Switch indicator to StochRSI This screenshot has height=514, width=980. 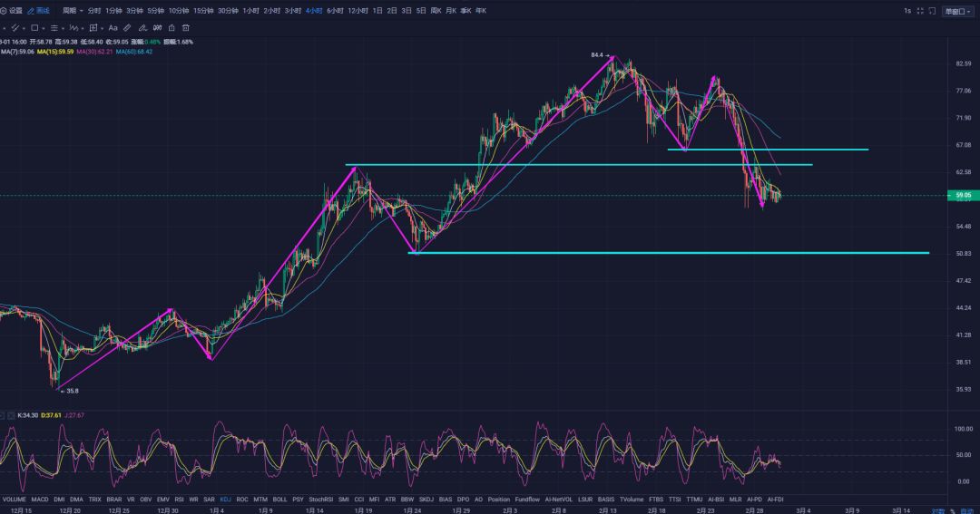click(x=320, y=499)
